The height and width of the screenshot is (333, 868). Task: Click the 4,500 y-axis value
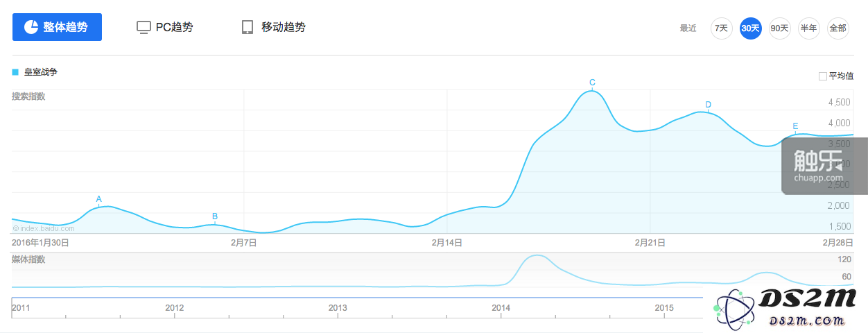point(839,103)
